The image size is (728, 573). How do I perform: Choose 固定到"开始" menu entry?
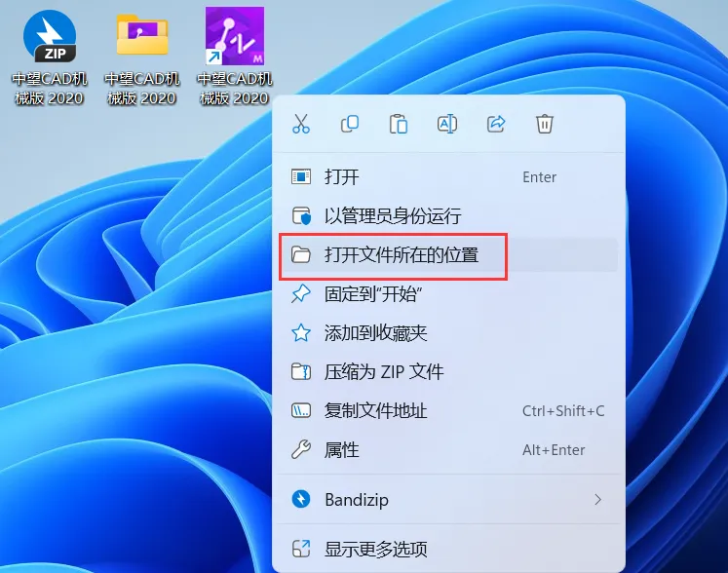448,294
